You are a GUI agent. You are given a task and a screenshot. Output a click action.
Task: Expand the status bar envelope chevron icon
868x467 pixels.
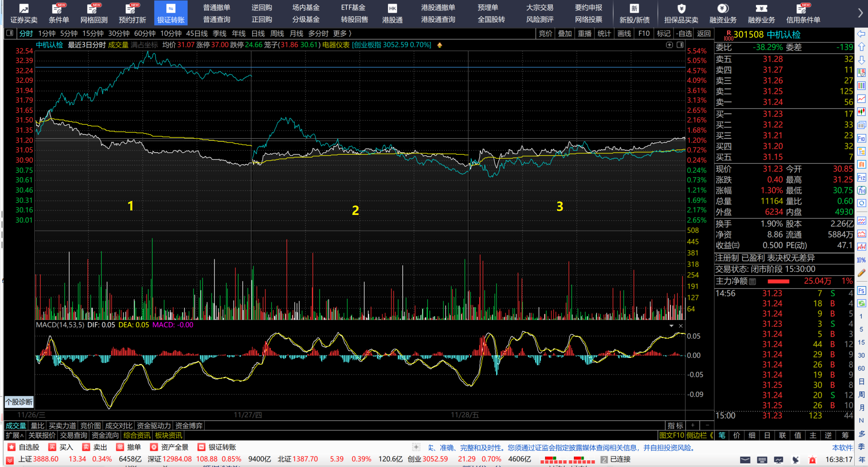pyautogui.click(x=745, y=460)
